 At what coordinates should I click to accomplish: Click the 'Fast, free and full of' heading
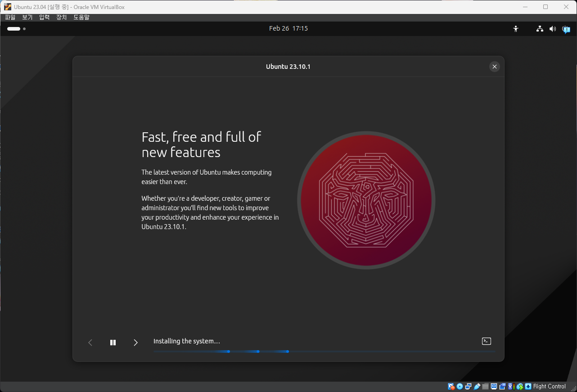click(x=201, y=137)
